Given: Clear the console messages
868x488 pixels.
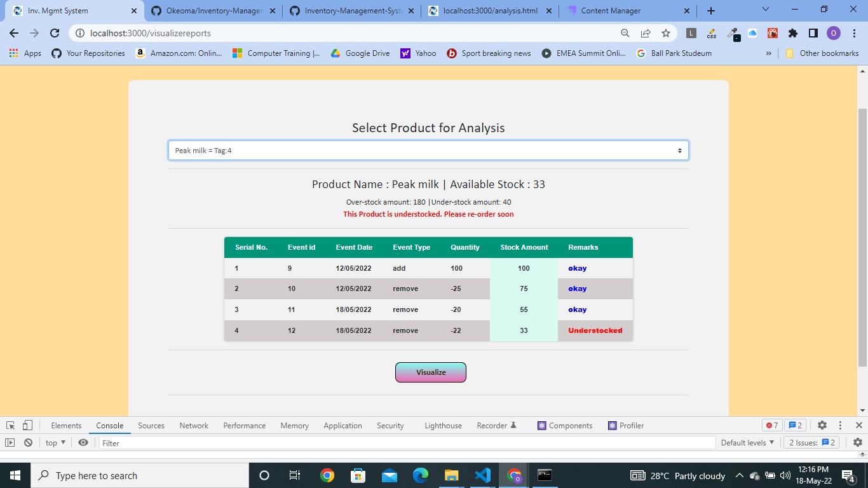Looking at the screenshot, I should point(27,442).
